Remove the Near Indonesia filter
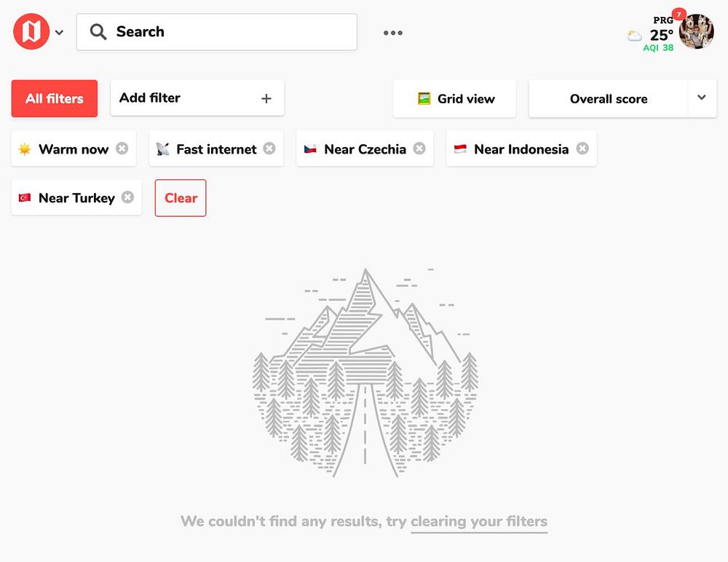The image size is (728, 562). [x=582, y=149]
